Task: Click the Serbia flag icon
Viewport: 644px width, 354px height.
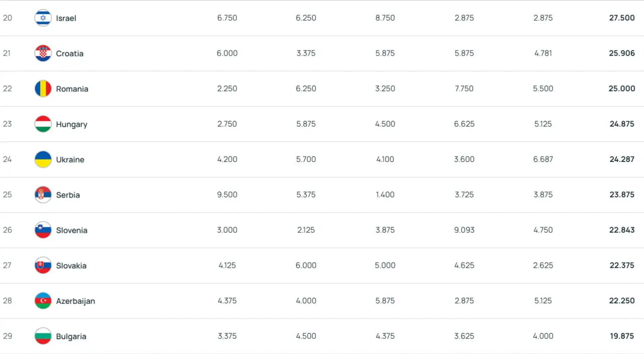Action: coord(43,195)
